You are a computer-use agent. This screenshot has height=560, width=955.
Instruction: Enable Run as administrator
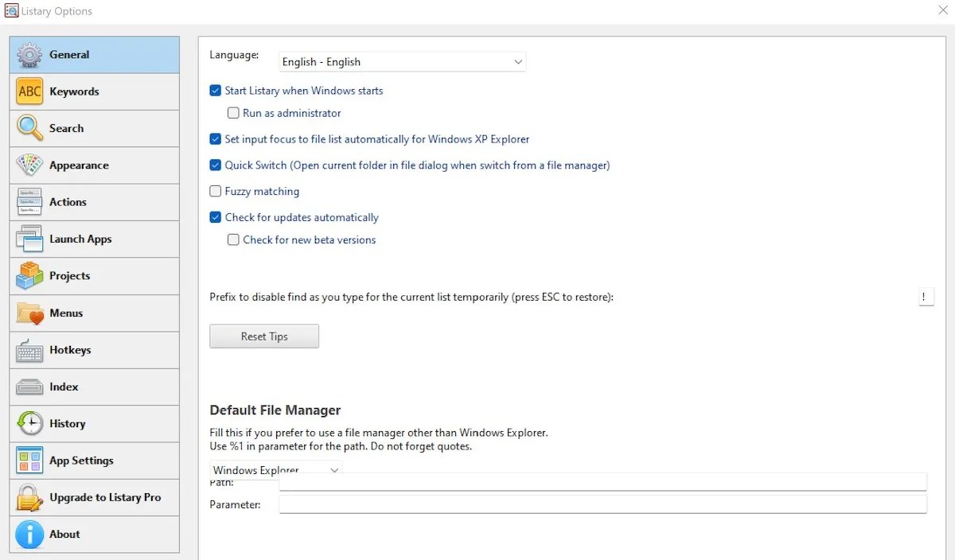click(233, 113)
